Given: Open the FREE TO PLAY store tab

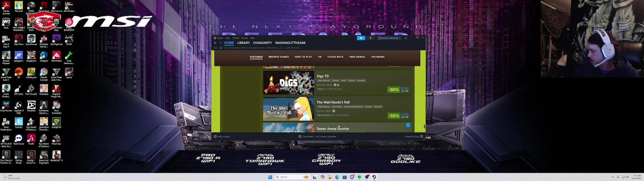Looking at the screenshot, I should coord(303,57).
